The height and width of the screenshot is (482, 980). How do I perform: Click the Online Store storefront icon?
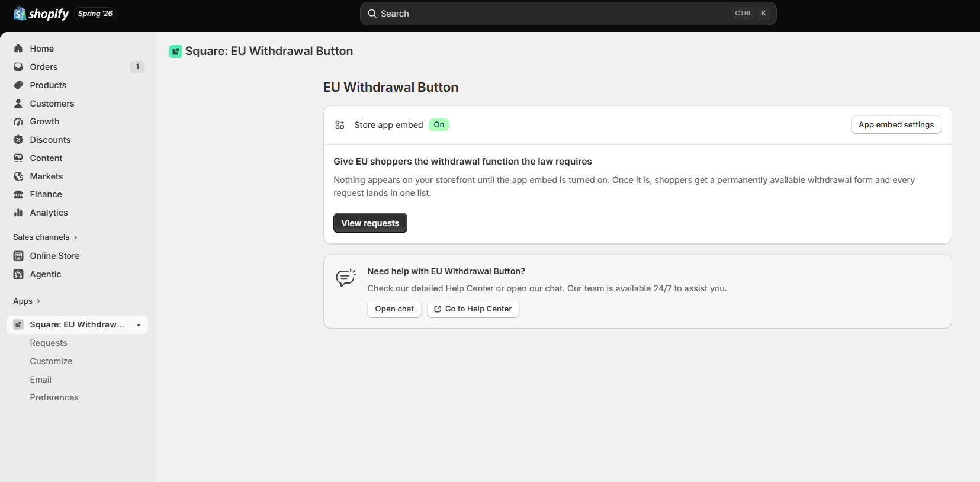pyautogui.click(x=18, y=256)
